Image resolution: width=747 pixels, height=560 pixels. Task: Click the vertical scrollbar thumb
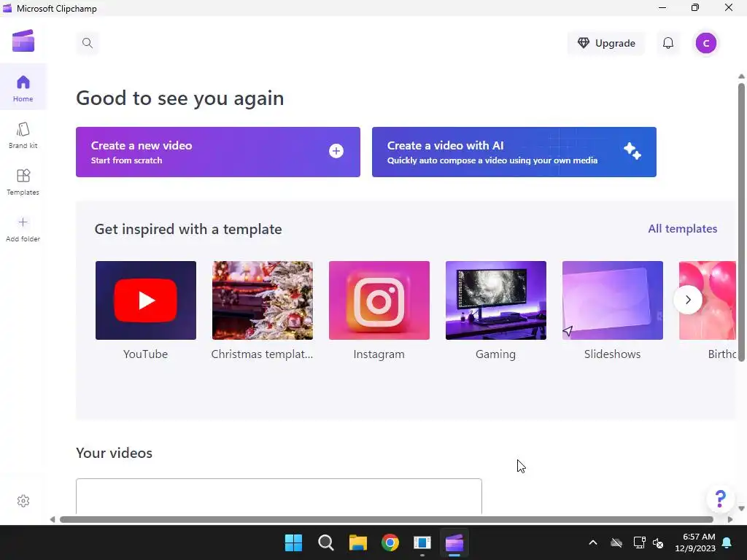tap(741, 222)
